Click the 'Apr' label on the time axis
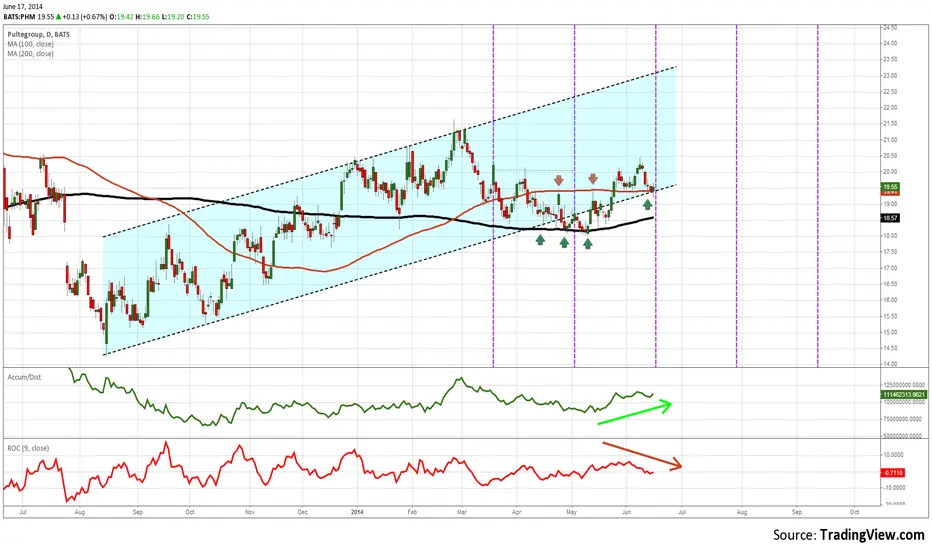Screen dimensions: 932x550 [x=517, y=512]
